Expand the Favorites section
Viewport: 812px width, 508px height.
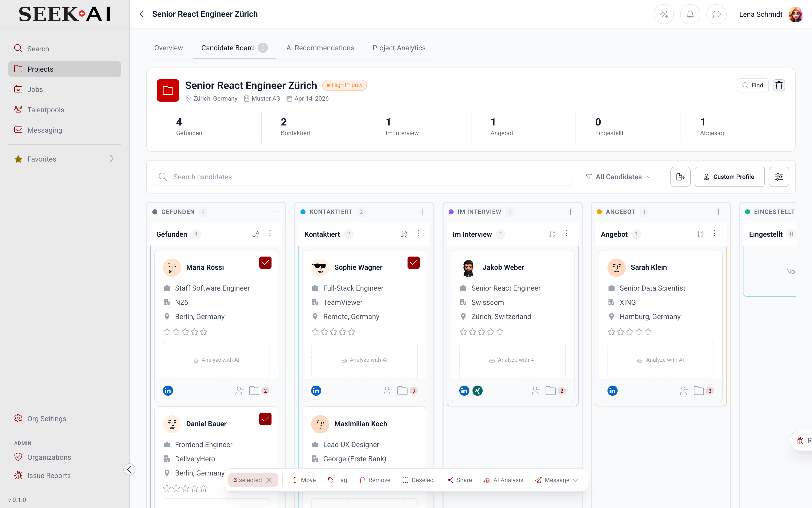[111, 158]
